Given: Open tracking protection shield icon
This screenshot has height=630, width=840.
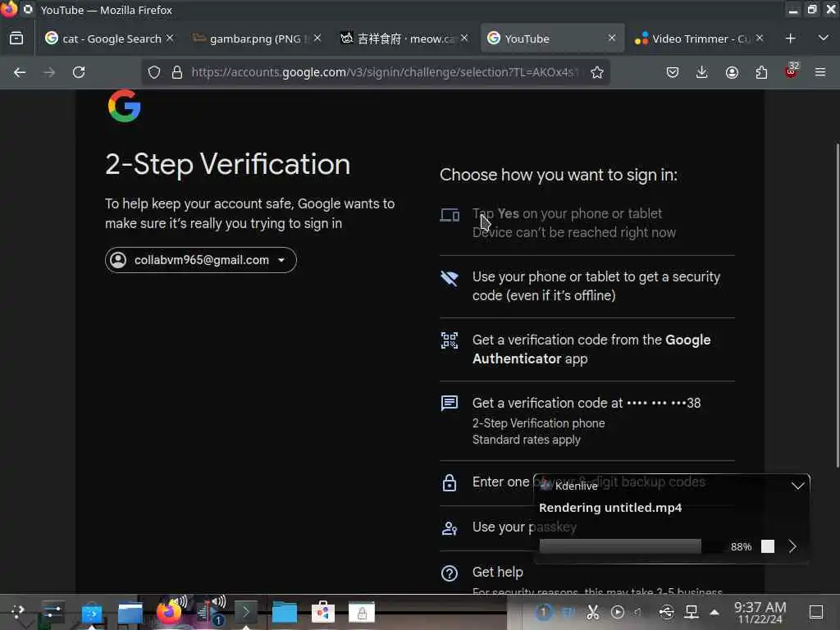Looking at the screenshot, I should [x=154, y=72].
